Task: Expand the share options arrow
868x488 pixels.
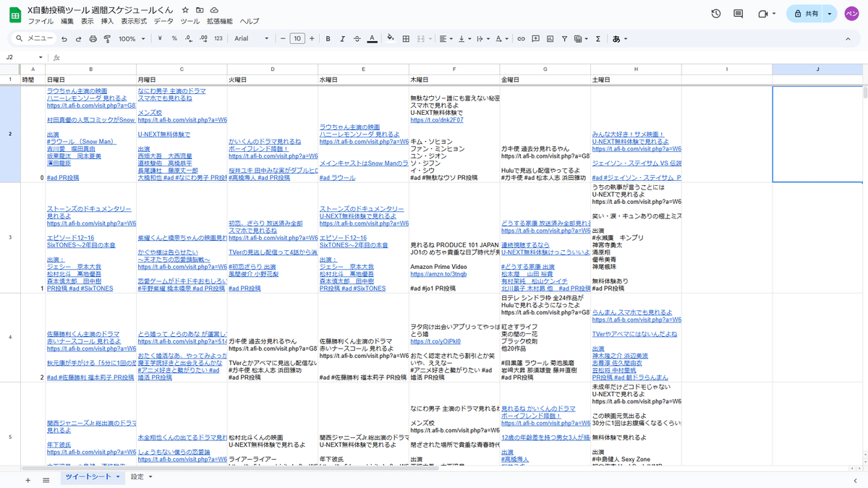Action: point(829,14)
